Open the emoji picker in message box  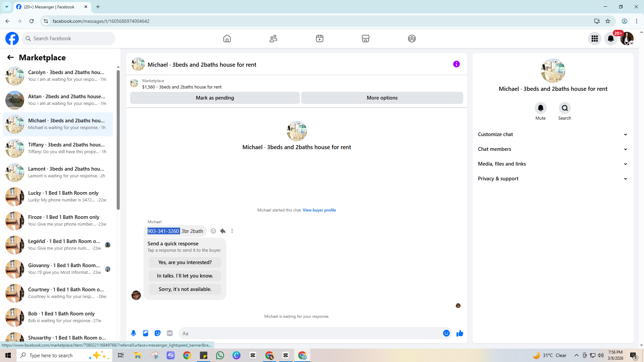pyautogui.click(x=446, y=333)
